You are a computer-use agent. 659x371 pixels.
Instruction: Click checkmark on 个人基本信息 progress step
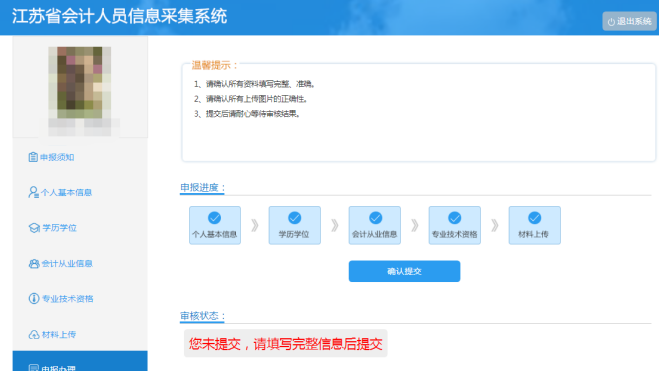coord(214,218)
